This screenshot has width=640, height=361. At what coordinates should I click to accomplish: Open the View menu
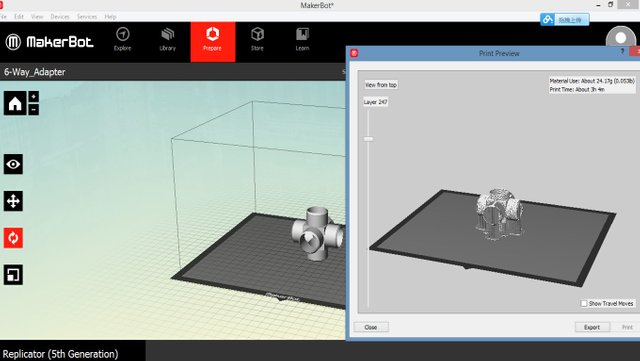(37, 16)
